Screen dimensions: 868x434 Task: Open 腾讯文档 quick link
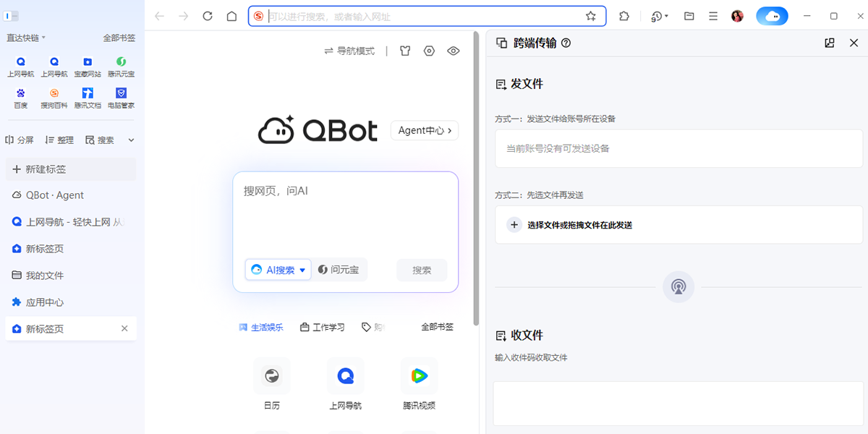(88, 98)
